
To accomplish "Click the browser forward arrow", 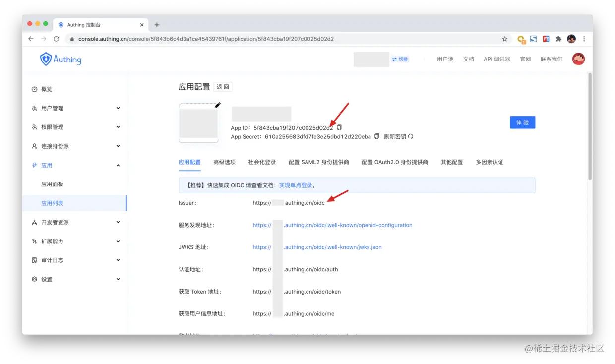I will pyautogui.click(x=44, y=39).
